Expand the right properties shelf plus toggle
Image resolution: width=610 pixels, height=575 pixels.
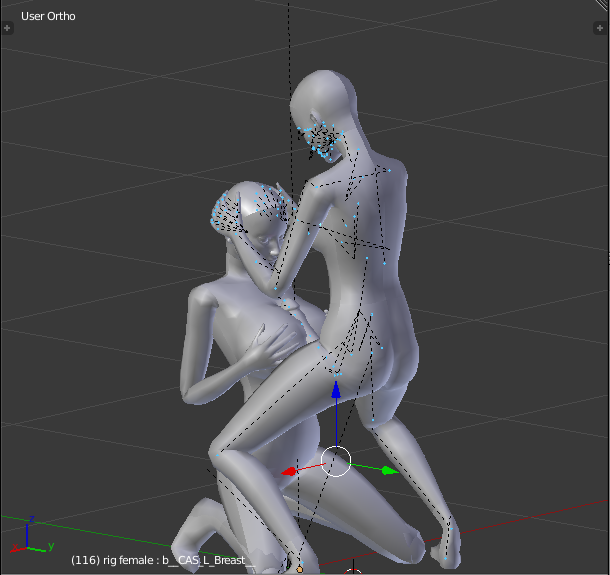pos(599,28)
